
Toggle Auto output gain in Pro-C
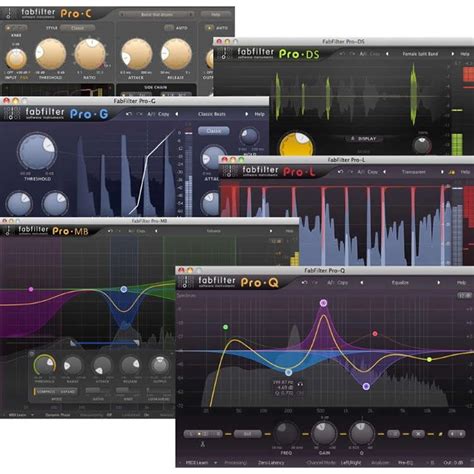click(209, 28)
